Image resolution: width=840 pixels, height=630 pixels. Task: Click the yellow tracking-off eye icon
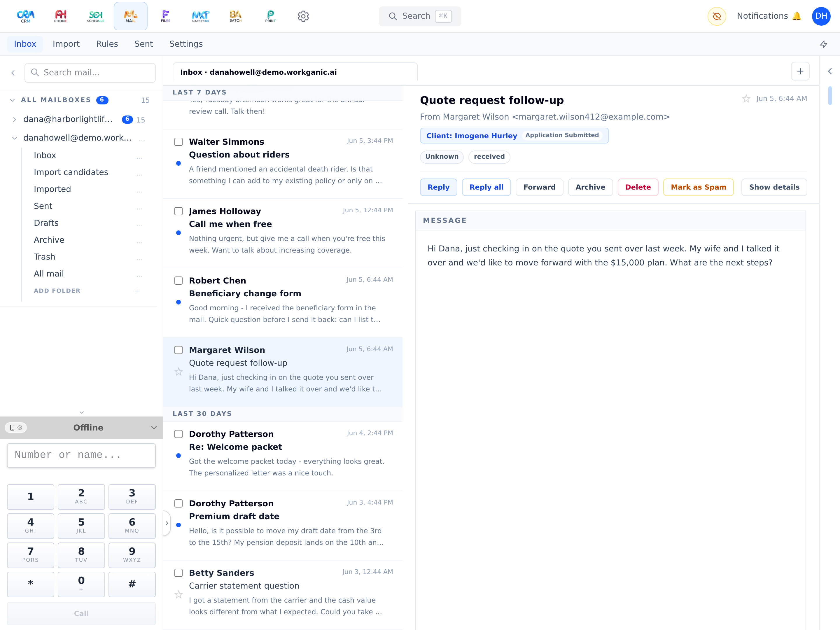[717, 16]
